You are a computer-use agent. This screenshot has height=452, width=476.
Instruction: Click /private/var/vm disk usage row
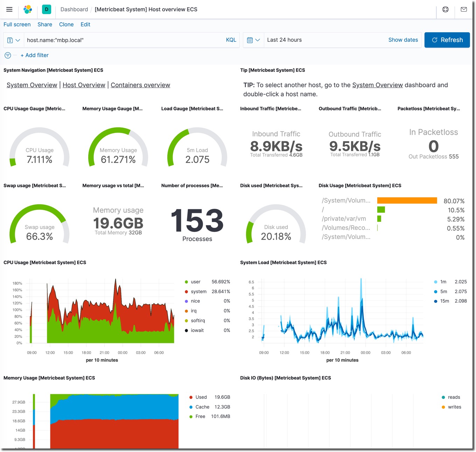point(393,219)
